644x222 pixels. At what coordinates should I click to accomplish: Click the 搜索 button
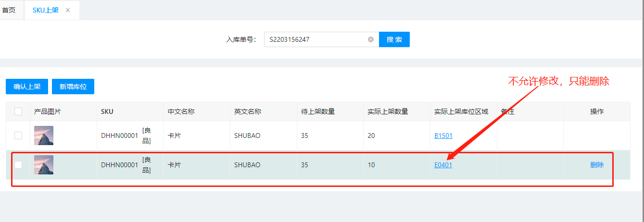[x=394, y=39]
